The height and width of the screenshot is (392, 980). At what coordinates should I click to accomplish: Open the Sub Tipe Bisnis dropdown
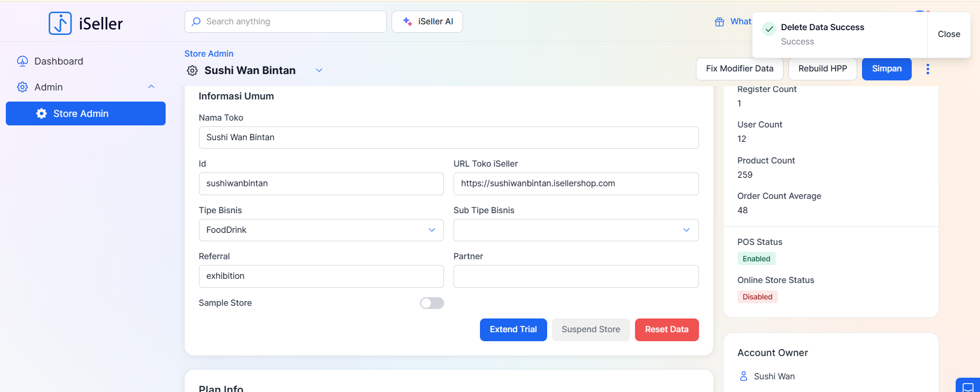576,230
